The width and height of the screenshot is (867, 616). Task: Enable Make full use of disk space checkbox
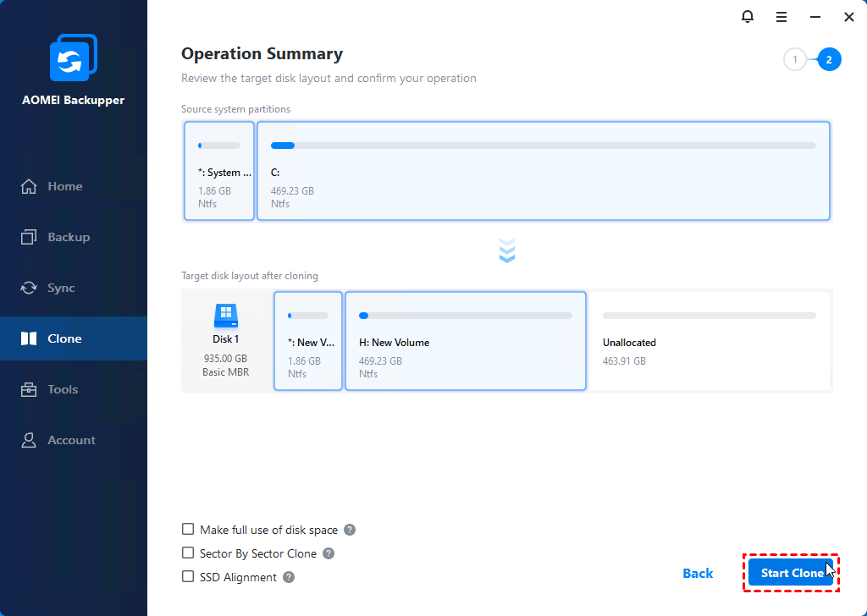click(x=188, y=530)
